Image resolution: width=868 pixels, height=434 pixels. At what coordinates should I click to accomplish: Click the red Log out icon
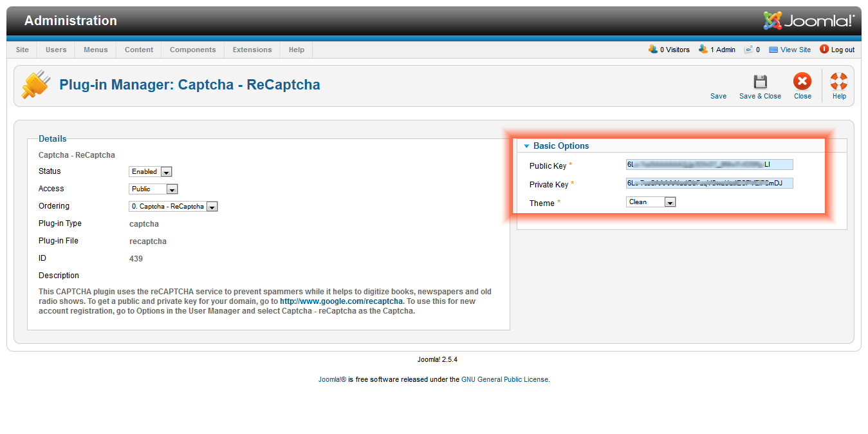[824, 50]
